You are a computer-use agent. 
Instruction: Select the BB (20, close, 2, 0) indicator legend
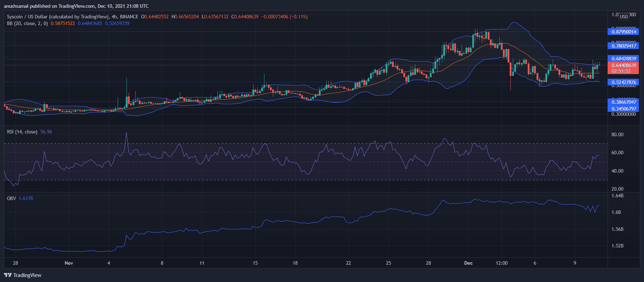pyautogui.click(x=27, y=23)
